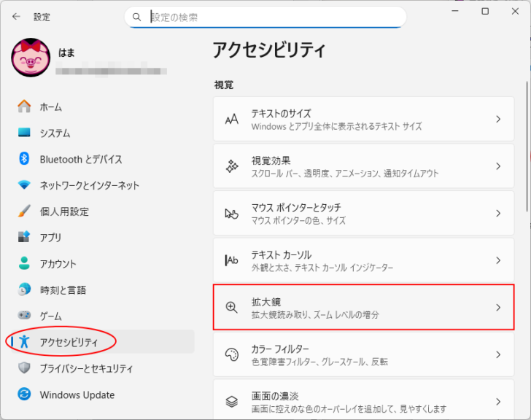Click the search magnifier icon
This screenshot has width=531, height=420.
(x=136, y=17)
